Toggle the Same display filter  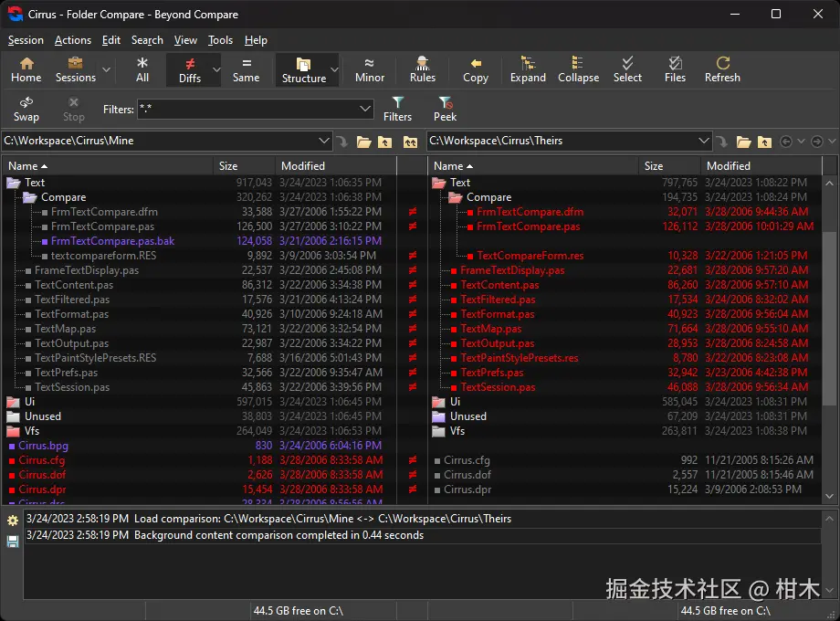tap(246, 69)
